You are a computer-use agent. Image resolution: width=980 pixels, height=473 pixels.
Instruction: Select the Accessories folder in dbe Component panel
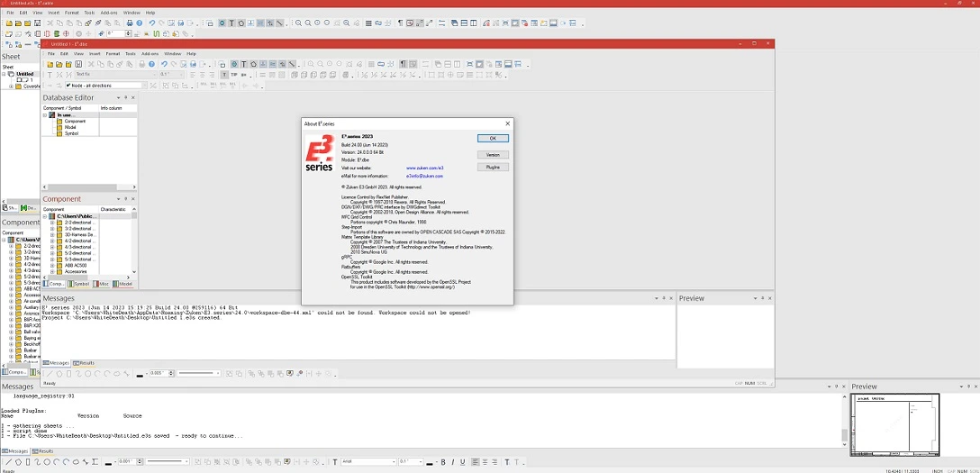coord(76,271)
